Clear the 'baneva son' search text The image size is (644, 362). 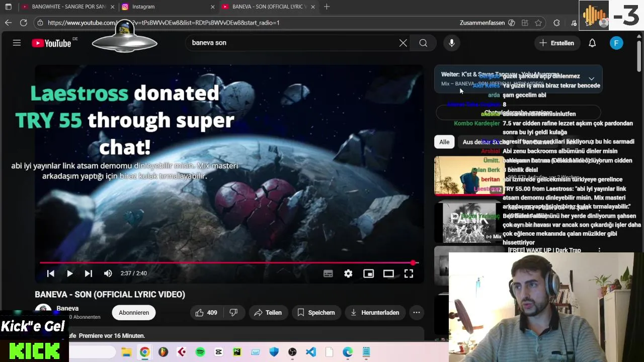click(403, 43)
